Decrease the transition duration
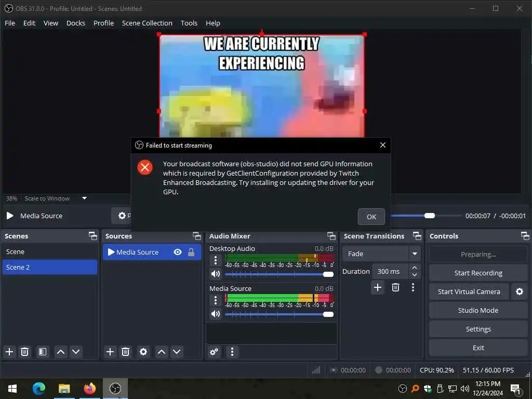 pyautogui.click(x=414, y=275)
